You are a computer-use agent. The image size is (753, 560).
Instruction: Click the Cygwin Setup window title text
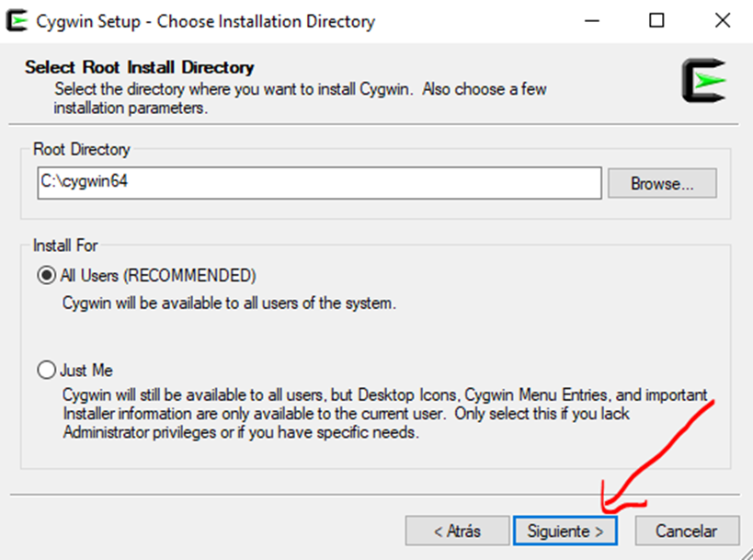[205, 21]
